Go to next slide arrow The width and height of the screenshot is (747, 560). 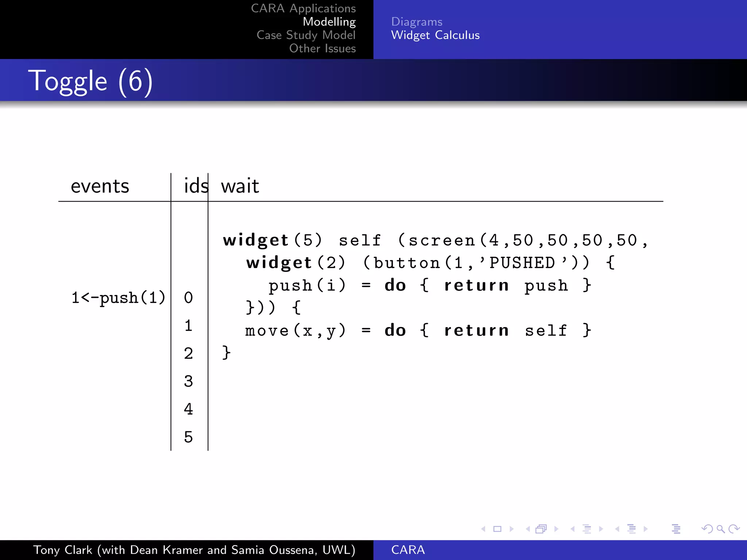click(x=511, y=529)
